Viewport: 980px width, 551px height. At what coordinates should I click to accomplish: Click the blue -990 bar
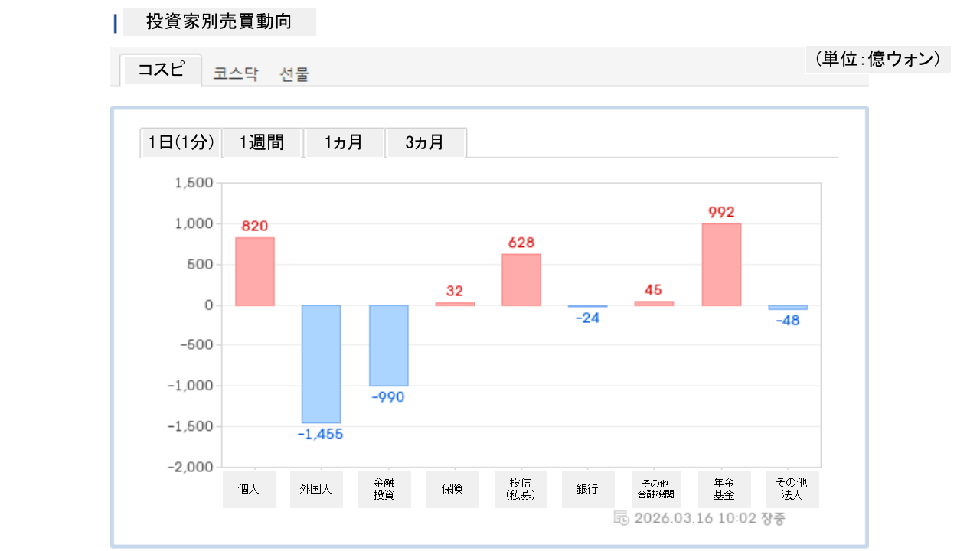[389, 345]
